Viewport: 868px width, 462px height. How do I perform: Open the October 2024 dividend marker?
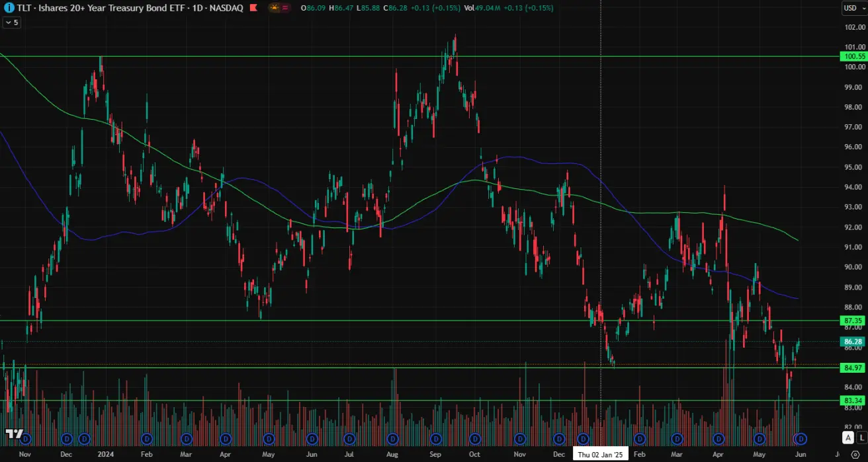coord(475,438)
